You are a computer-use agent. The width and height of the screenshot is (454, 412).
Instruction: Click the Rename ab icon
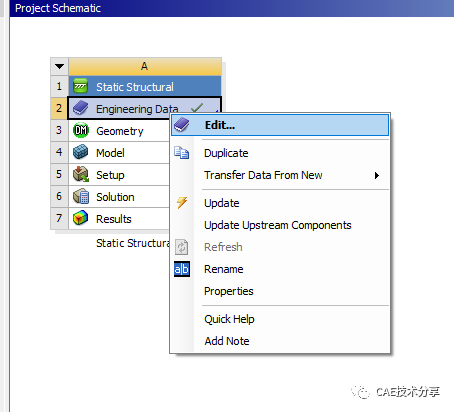(x=182, y=269)
